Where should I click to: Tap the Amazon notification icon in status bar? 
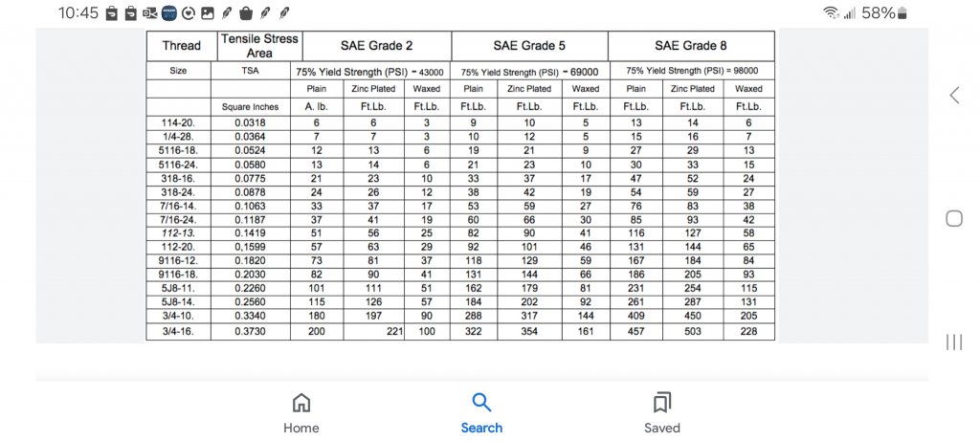click(x=169, y=12)
